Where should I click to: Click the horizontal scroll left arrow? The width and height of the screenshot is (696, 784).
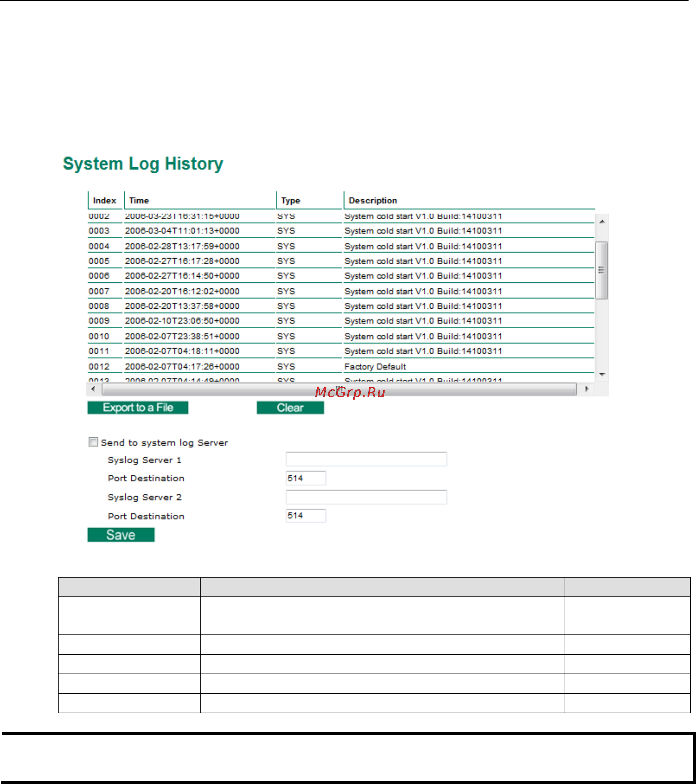click(x=93, y=389)
